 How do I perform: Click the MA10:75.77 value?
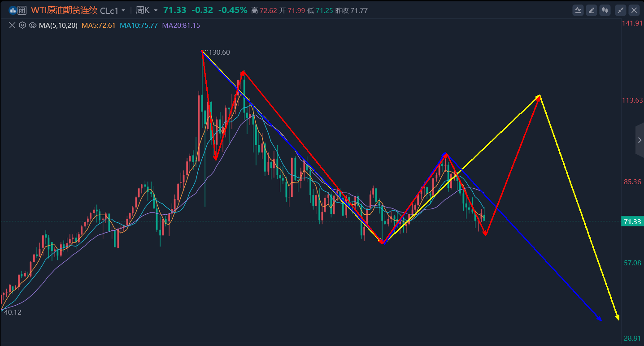(139, 26)
